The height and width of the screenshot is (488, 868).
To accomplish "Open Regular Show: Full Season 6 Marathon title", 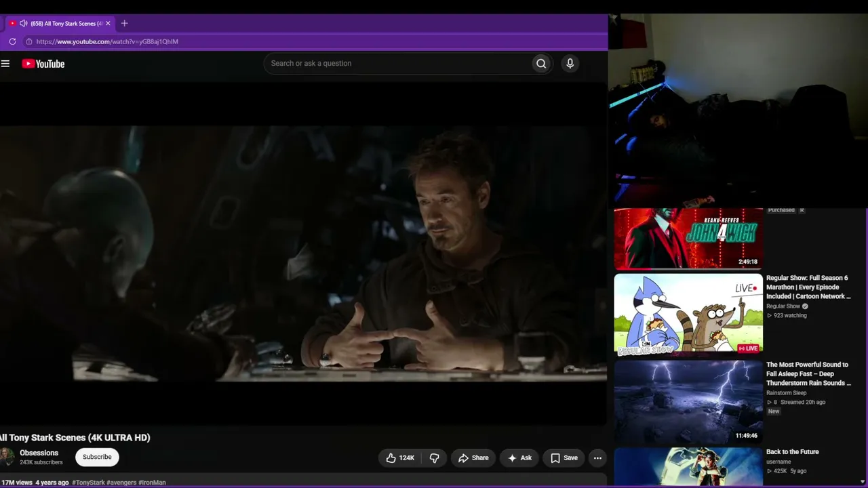I will (x=808, y=287).
